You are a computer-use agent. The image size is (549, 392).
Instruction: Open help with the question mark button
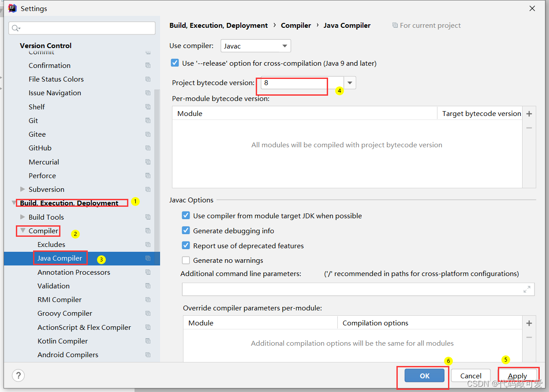[x=18, y=375]
